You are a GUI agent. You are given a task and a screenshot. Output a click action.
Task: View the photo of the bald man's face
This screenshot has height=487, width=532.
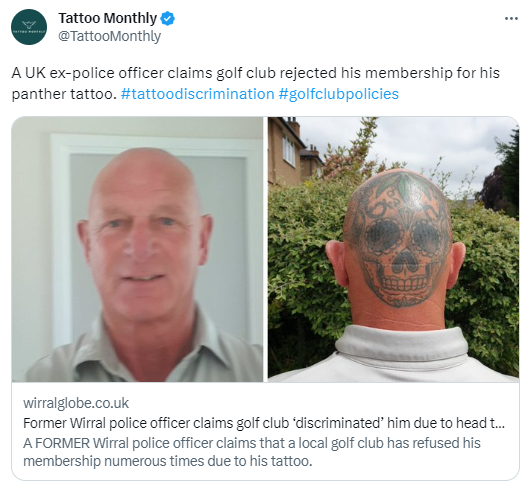coord(137,249)
